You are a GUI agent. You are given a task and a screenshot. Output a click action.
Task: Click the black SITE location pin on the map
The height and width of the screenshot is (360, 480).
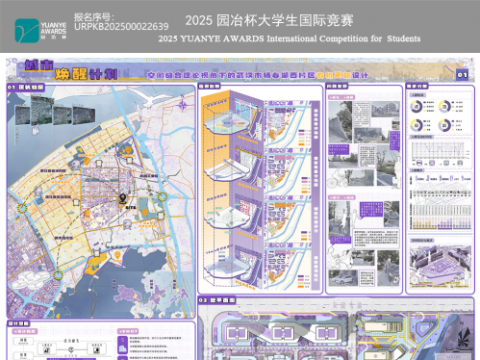(x=123, y=199)
